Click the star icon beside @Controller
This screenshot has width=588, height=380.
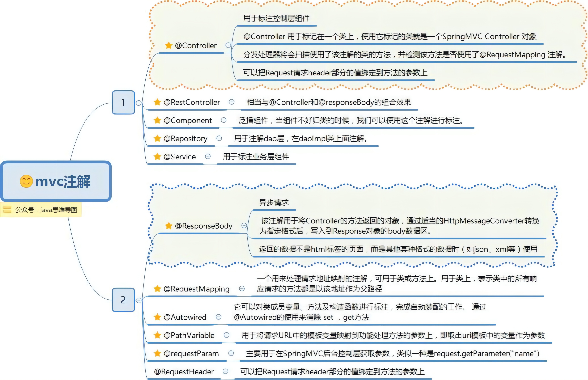tap(169, 45)
